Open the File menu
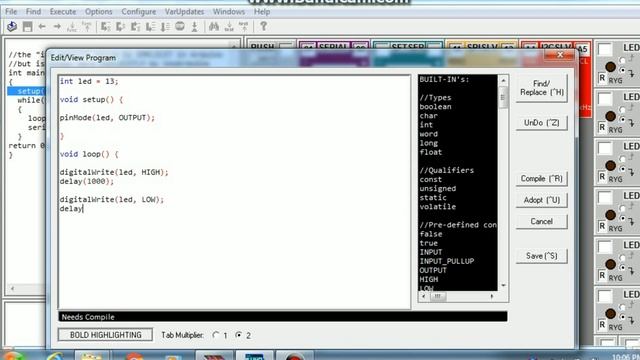 click(x=11, y=12)
